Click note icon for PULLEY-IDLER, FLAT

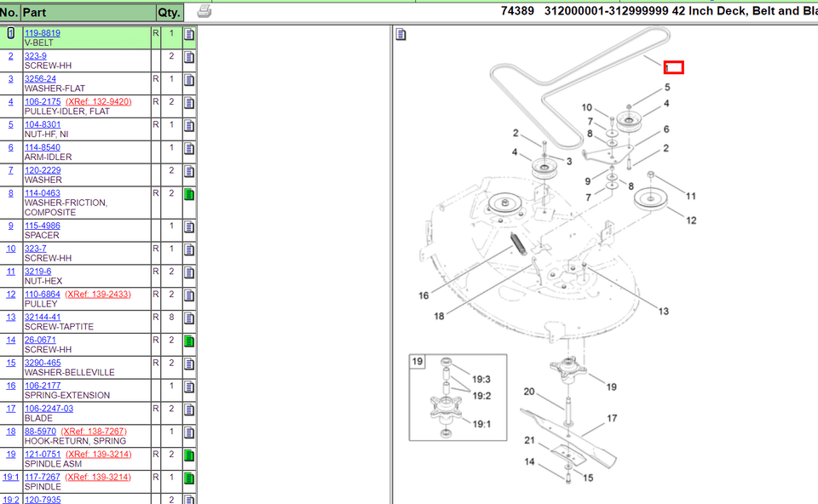point(189,103)
